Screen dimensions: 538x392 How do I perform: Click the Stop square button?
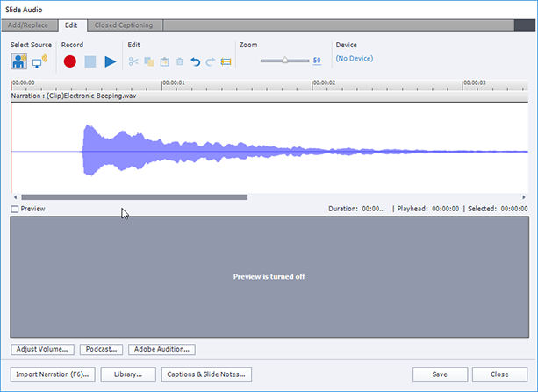click(90, 61)
